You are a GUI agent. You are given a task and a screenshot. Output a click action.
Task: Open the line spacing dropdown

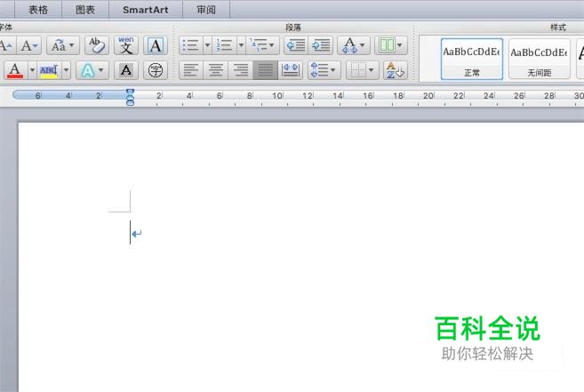click(x=324, y=70)
